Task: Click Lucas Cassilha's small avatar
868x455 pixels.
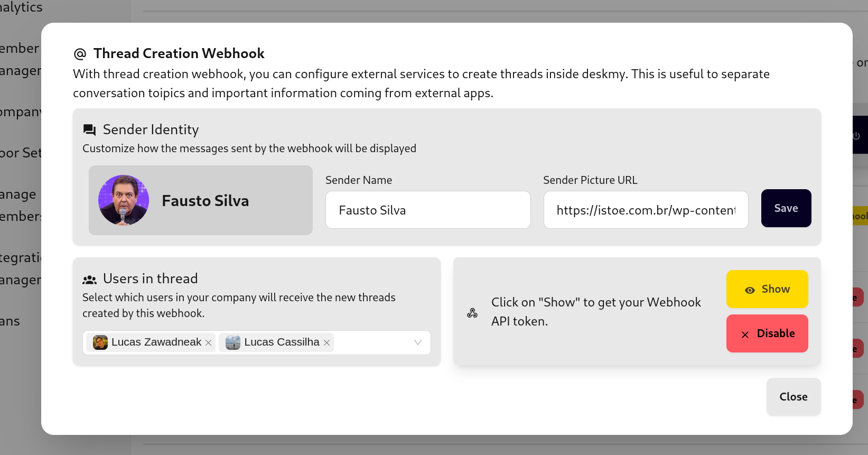Action: pyautogui.click(x=233, y=342)
